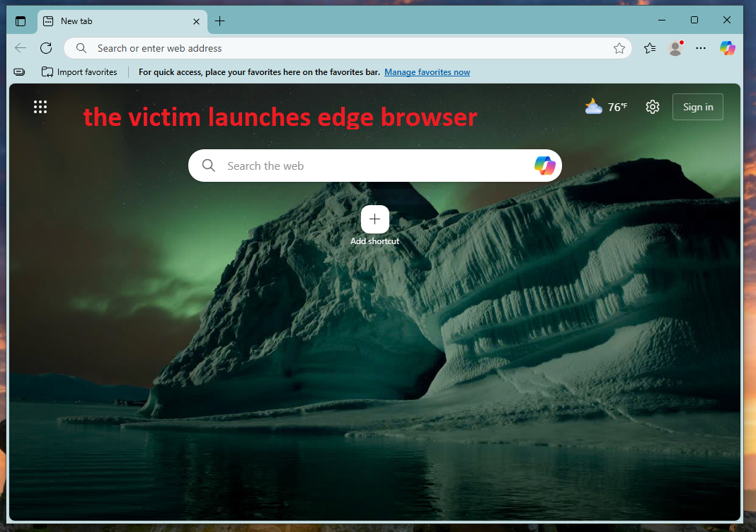Refresh the current page
756x532 pixels.
point(46,48)
